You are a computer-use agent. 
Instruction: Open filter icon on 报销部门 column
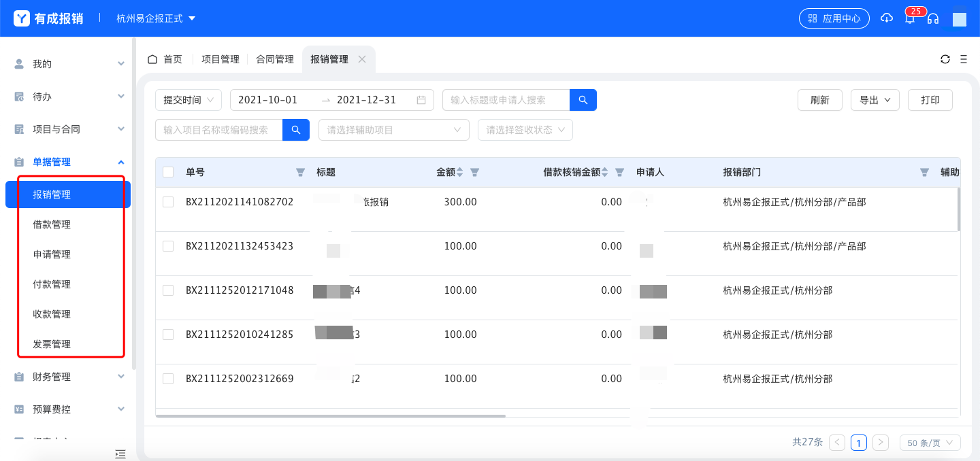[924, 173]
